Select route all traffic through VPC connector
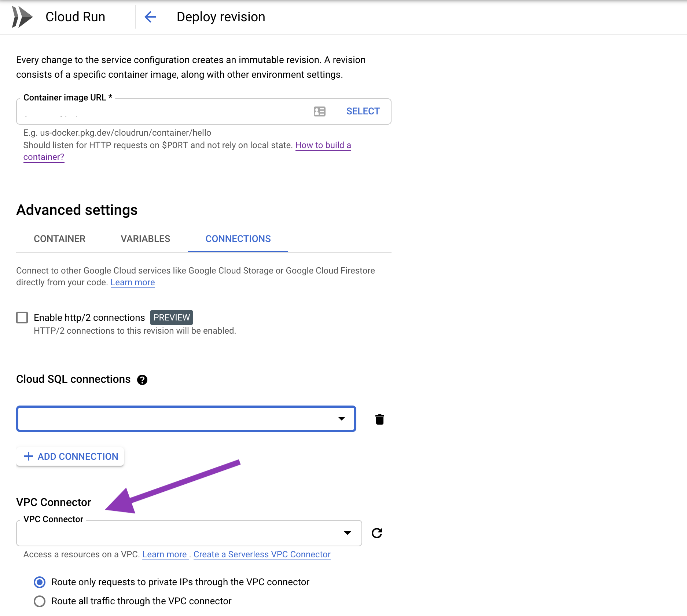 (40, 601)
